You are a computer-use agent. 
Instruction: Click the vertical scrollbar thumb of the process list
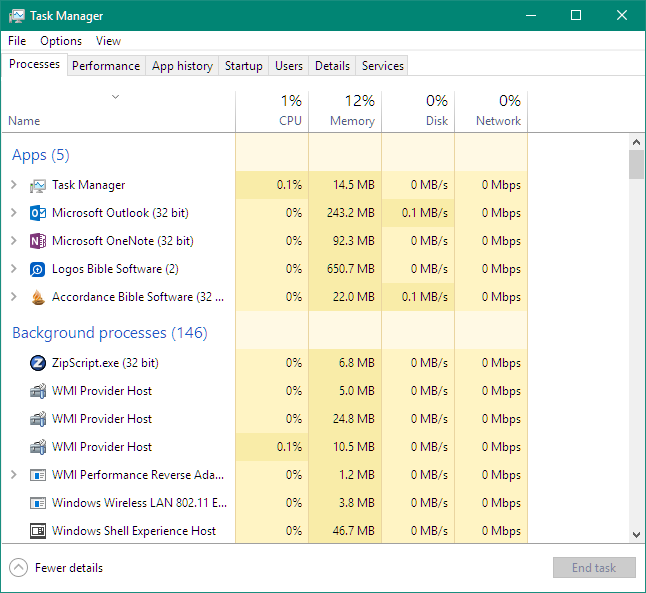pos(636,164)
